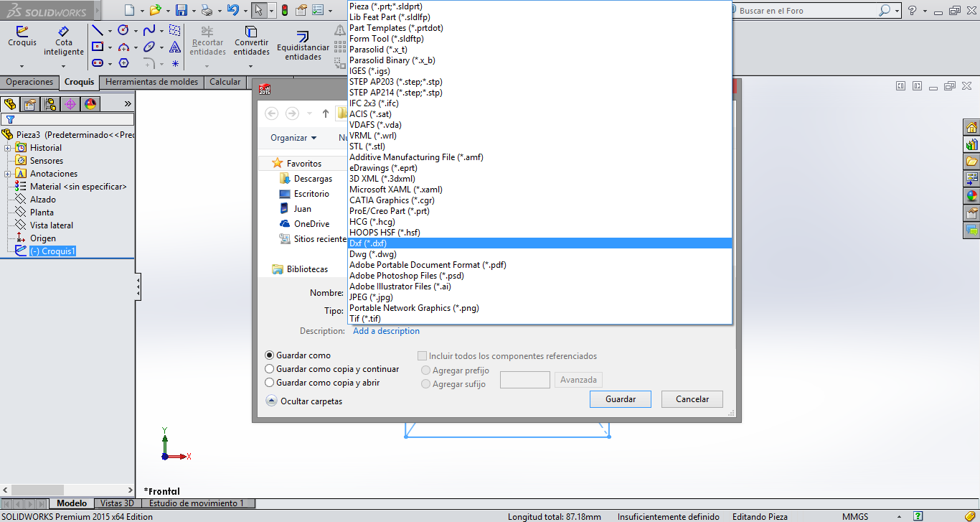
Task: Switch to the Calcular tab
Action: coord(225,82)
